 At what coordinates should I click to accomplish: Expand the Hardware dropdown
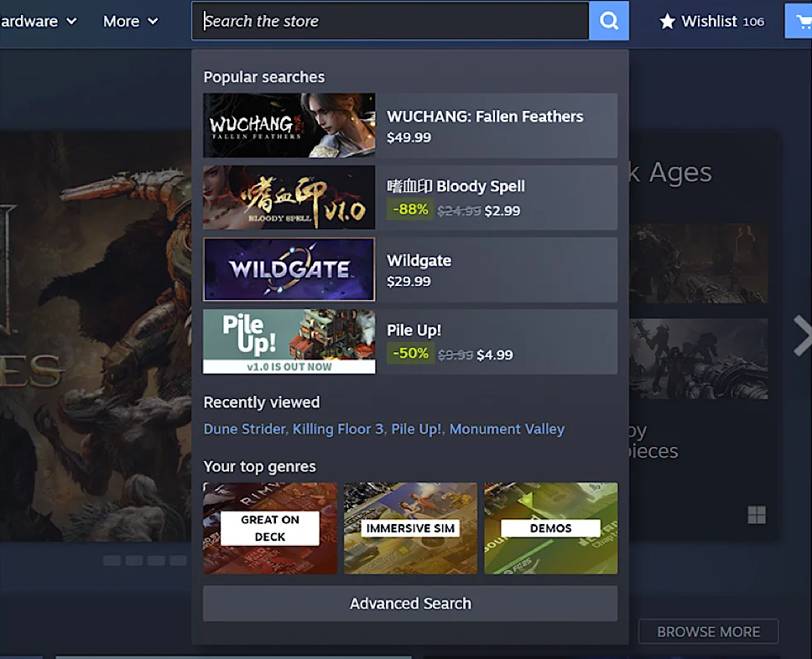(34, 21)
